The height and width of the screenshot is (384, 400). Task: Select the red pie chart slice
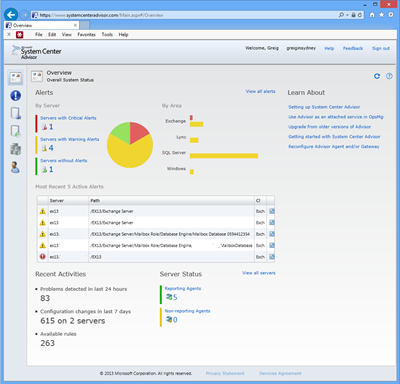[139, 132]
